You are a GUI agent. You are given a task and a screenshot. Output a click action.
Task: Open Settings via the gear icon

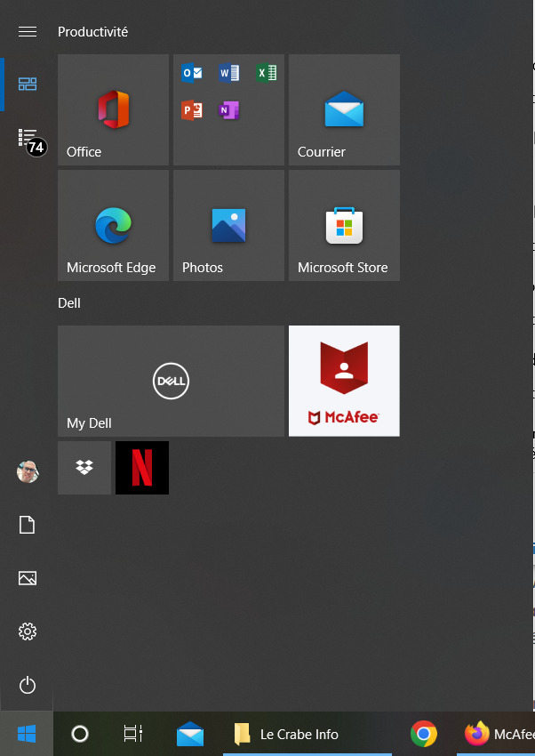click(x=28, y=631)
